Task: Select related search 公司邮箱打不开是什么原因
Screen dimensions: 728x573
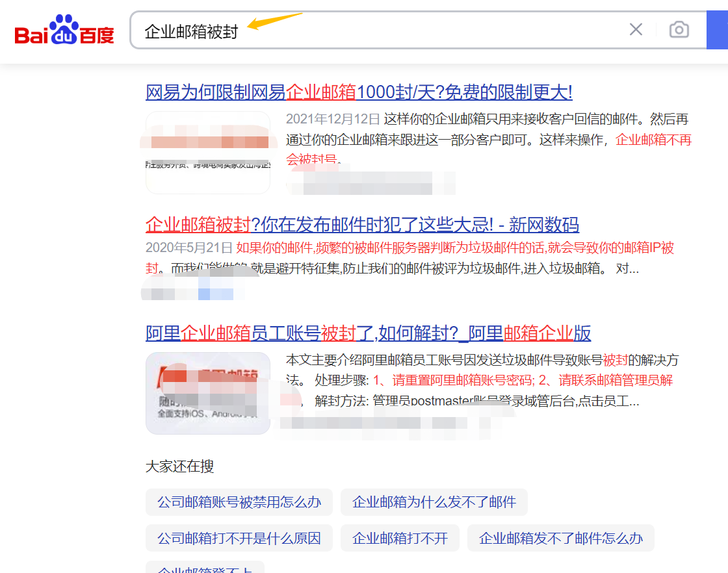Action: (x=239, y=538)
